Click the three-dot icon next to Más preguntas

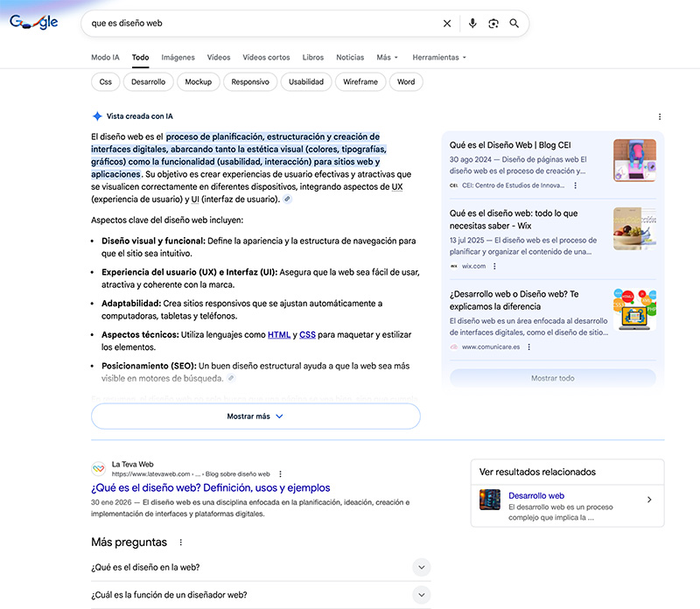point(180,542)
